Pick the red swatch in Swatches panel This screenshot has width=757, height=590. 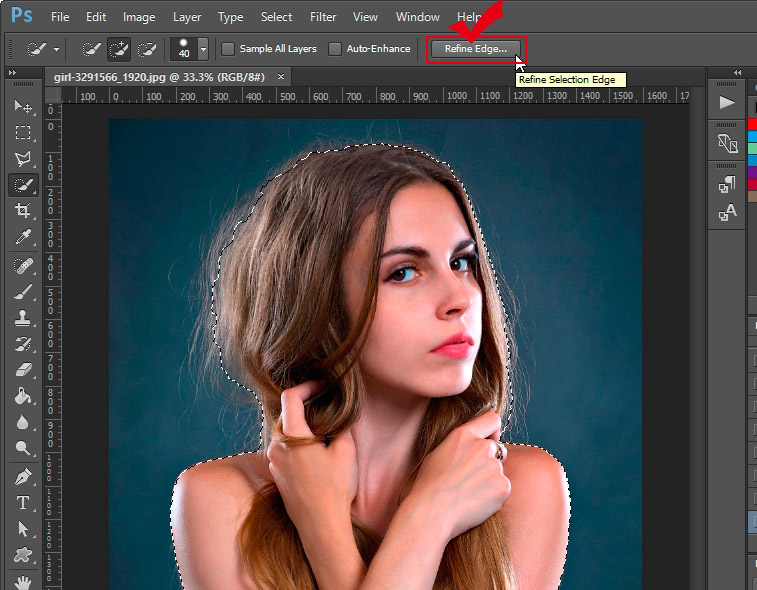point(752,125)
